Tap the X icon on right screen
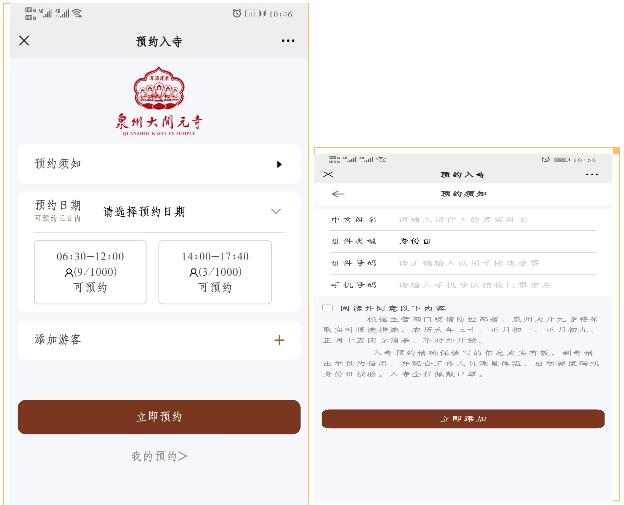The image size is (624, 505). [328, 175]
